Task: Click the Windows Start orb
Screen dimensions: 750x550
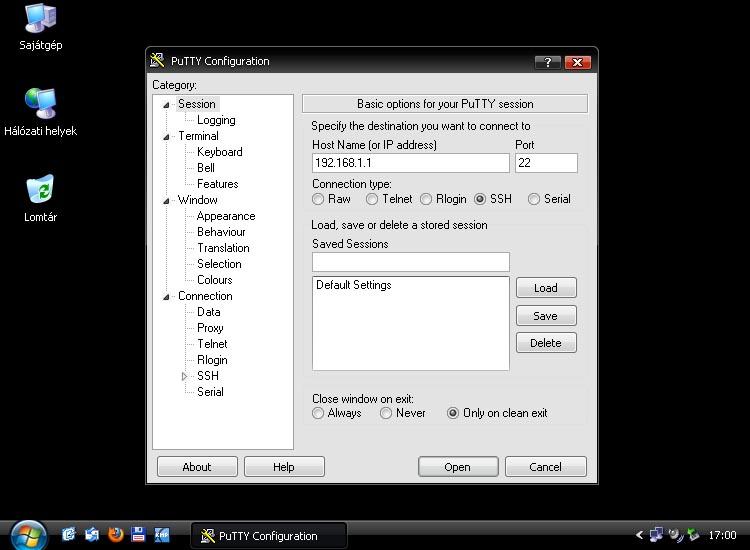Action: [x=28, y=535]
